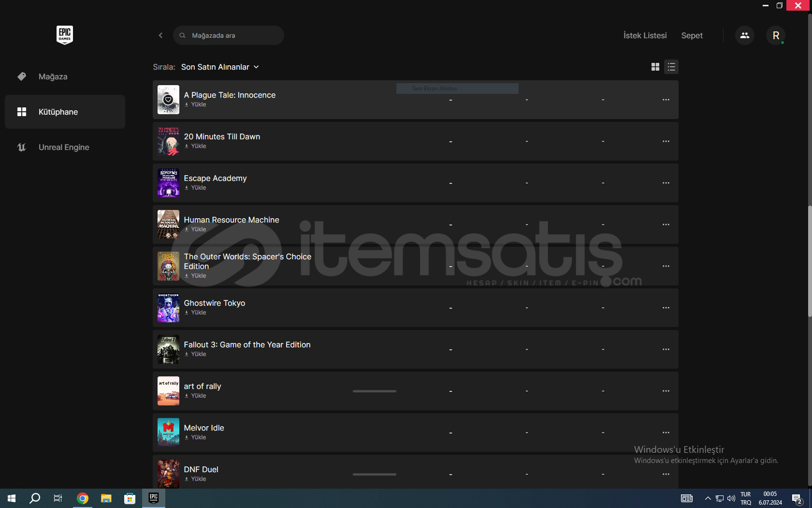Viewport: 812px width, 508px height.
Task: Open the volume control in tray
Action: pos(731,498)
